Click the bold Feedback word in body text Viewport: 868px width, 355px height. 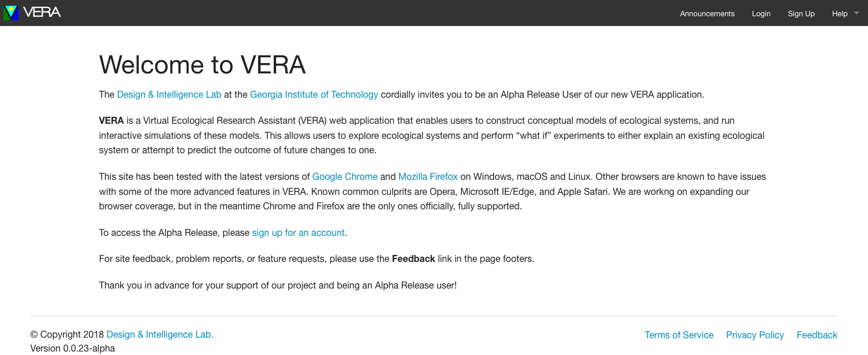pos(413,259)
